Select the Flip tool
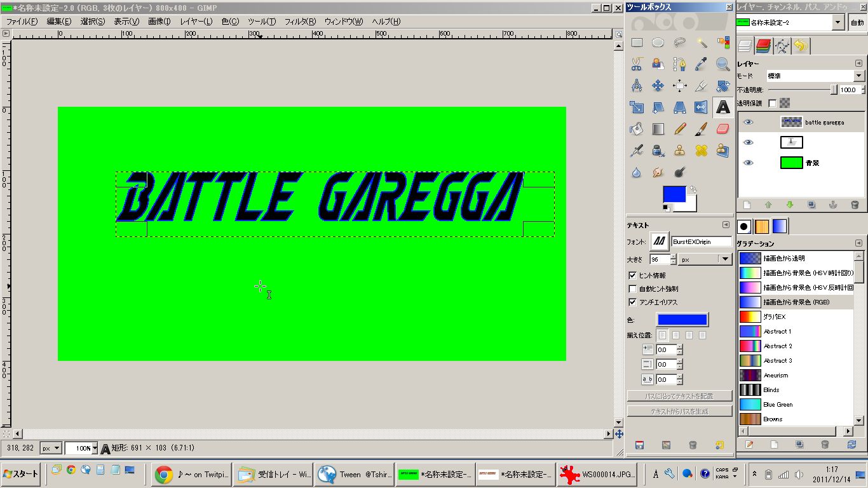 (x=702, y=107)
